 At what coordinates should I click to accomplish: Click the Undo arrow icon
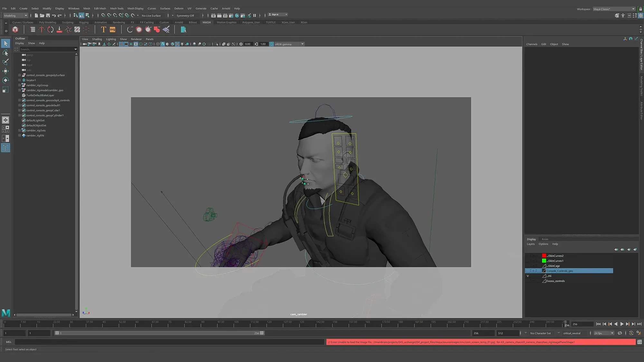[54, 15]
